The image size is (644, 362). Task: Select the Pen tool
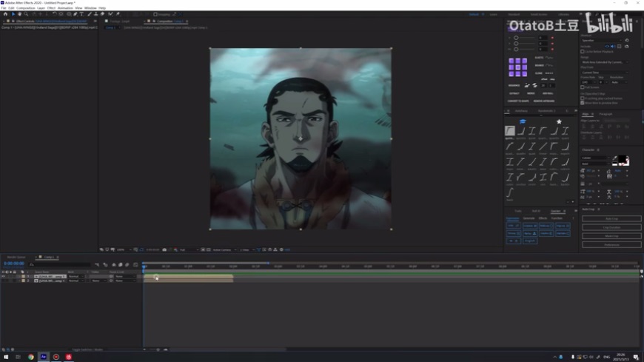click(x=76, y=14)
